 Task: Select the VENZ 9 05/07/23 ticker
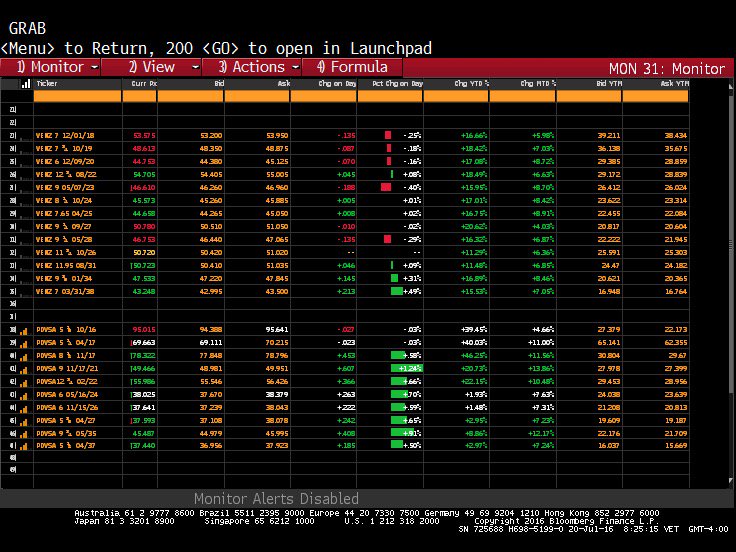pyautogui.click(x=65, y=188)
